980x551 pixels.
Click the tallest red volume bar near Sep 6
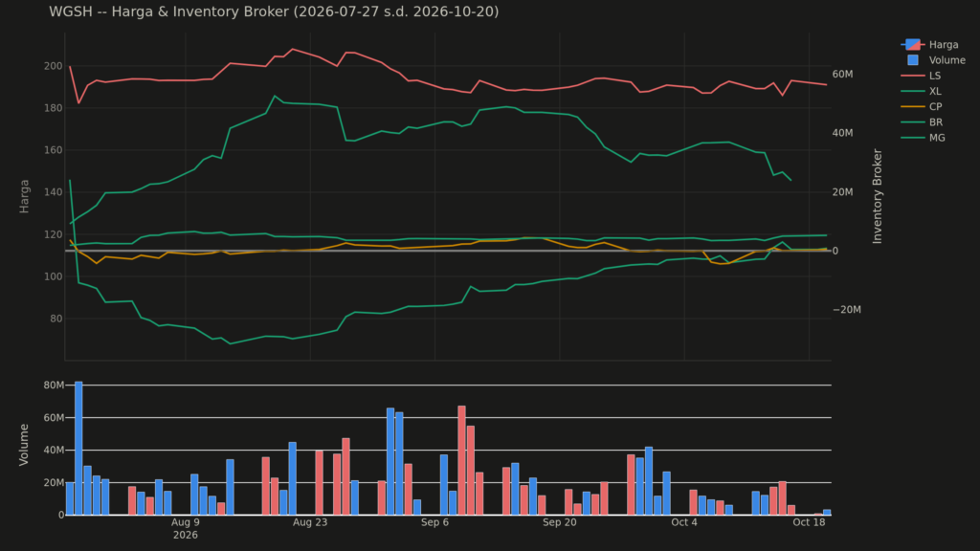pos(462,460)
